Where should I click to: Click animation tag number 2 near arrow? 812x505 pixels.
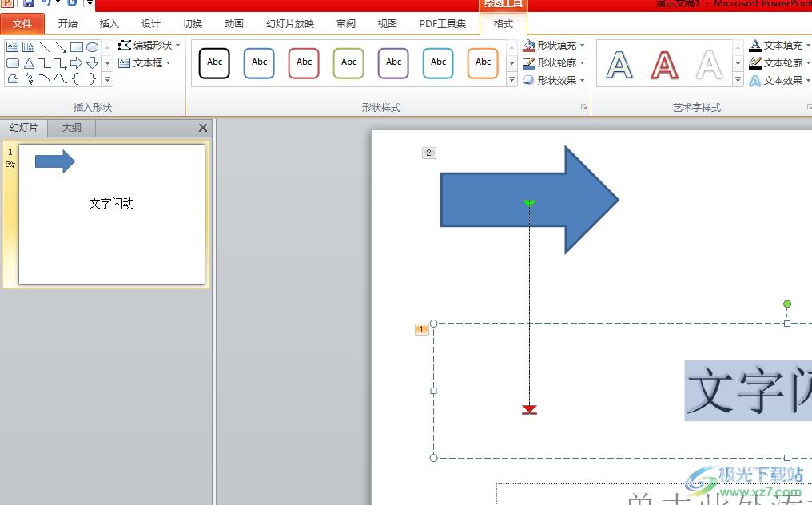click(429, 153)
